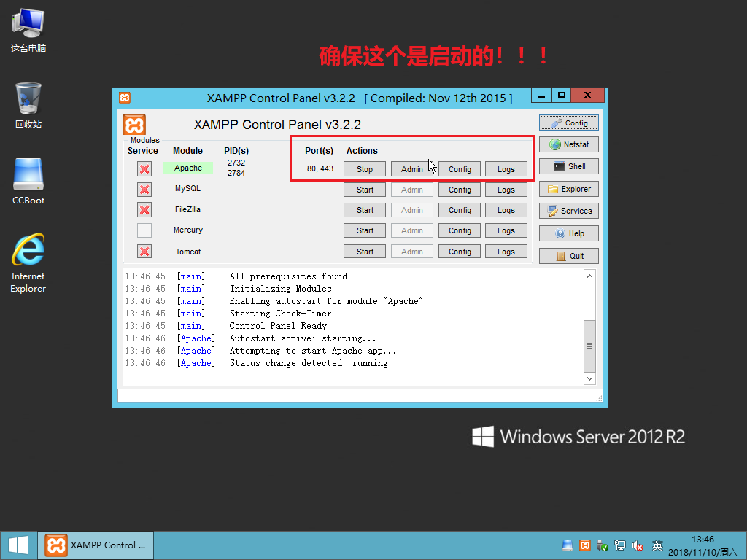747x560 pixels.
Task: Open the Recycle Bin desktop icon
Action: click(x=28, y=106)
